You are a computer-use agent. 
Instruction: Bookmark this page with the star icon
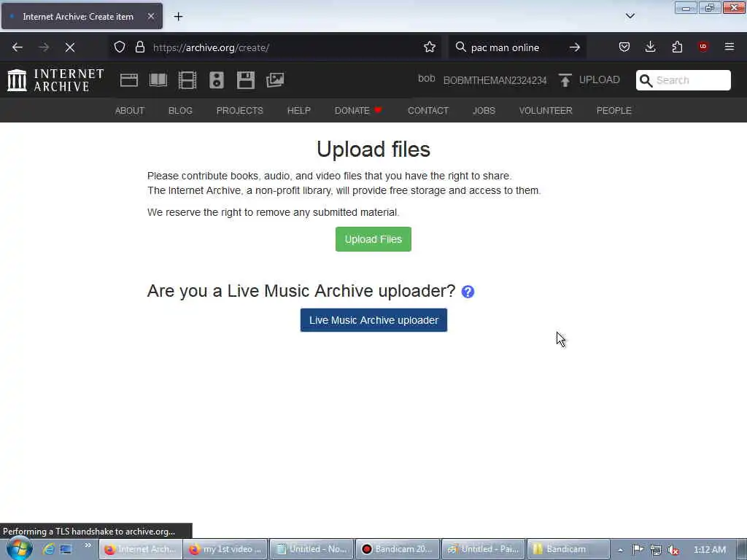click(430, 47)
